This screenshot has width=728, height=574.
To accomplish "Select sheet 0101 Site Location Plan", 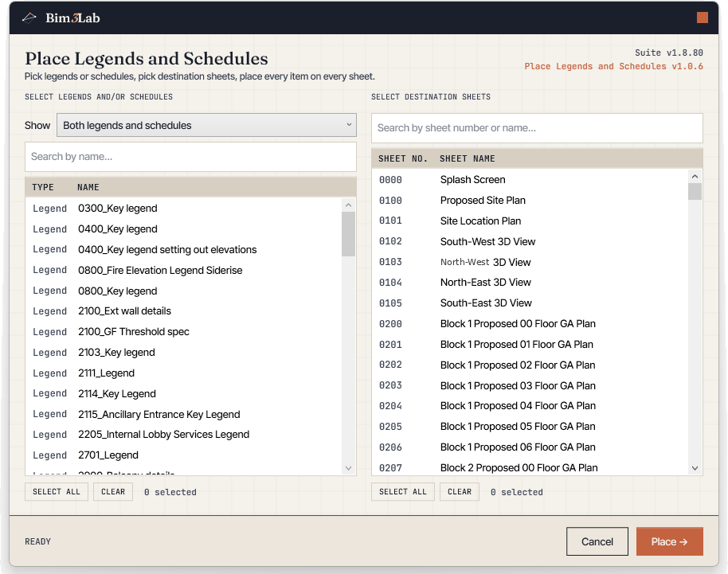I will 530,221.
